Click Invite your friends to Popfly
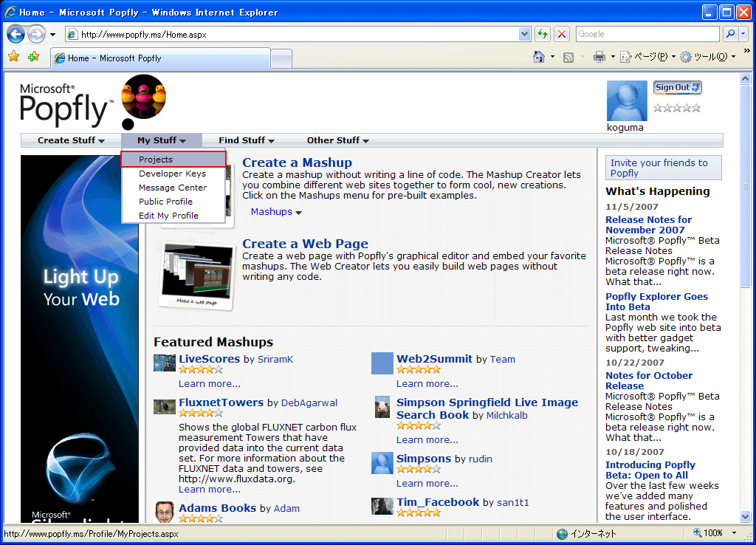The image size is (756, 545). click(664, 168)
